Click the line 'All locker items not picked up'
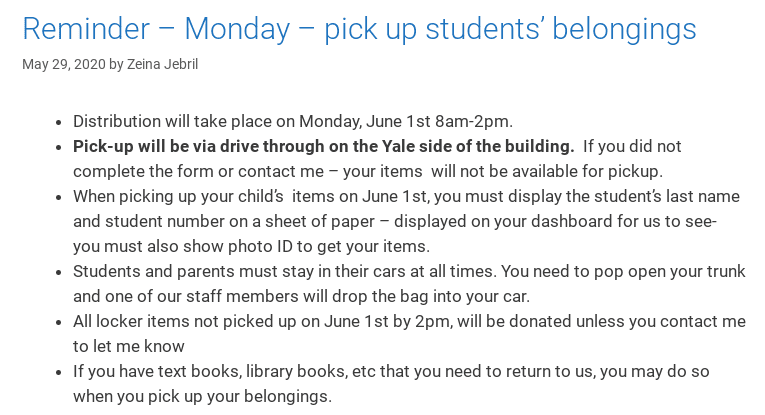Viewport: 765px width, 415px height. click(x=409, y=321)
